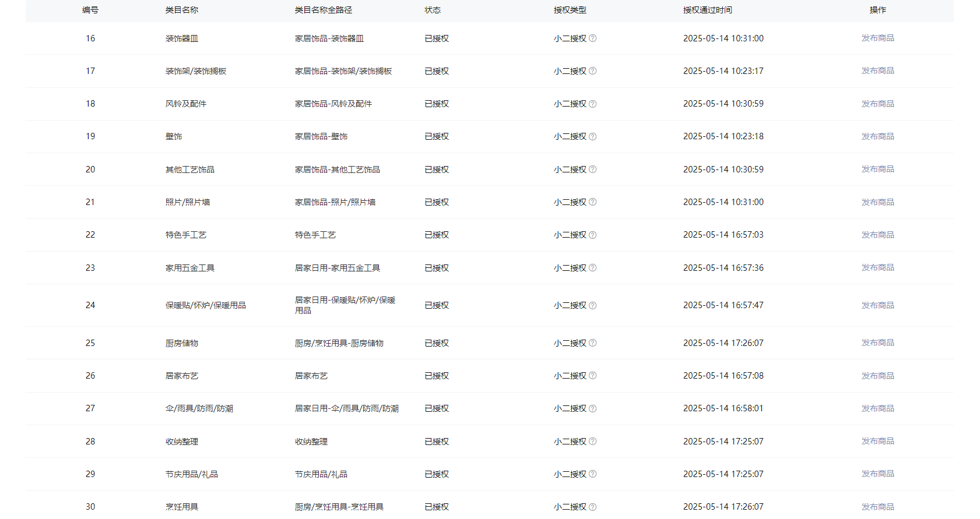Click question mark icon in row 26
Image resolution: width=980 pixels, height=519 pixels.
coord(592,376)
